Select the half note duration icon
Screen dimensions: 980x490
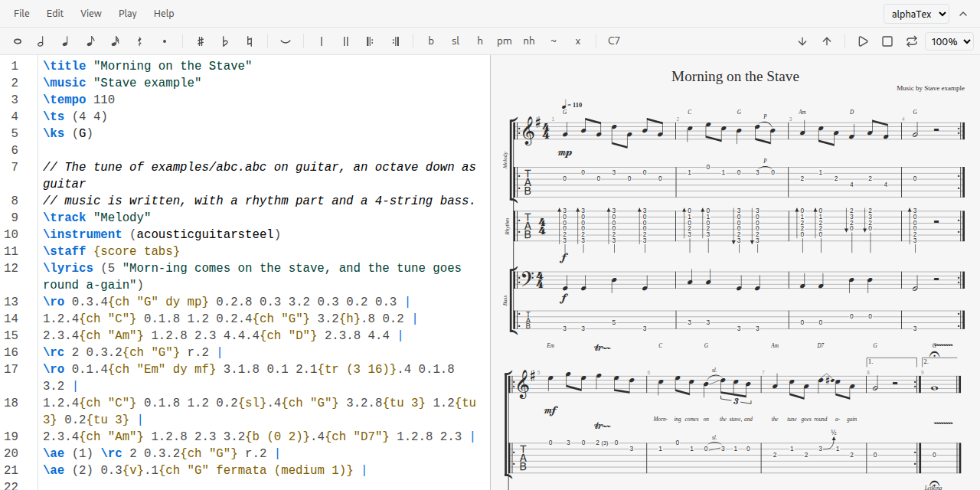41,41
